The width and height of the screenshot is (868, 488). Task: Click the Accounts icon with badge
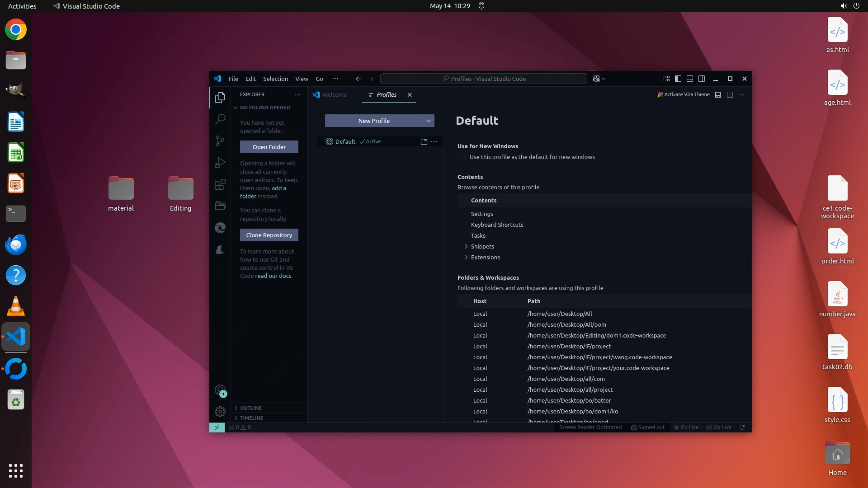point(220,390)
